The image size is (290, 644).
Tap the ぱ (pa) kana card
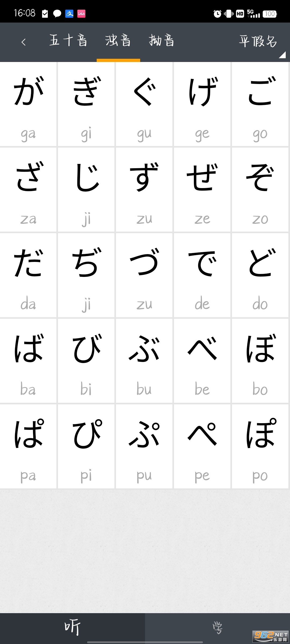coord(28,446)
